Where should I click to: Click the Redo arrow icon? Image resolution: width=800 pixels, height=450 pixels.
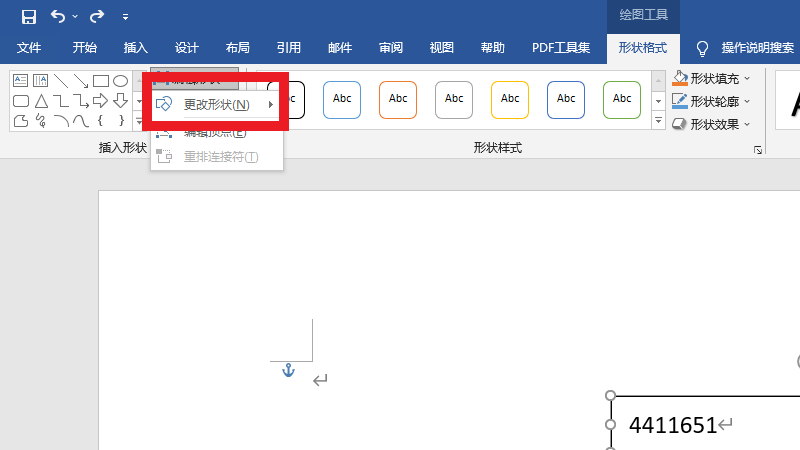(97, 16)
